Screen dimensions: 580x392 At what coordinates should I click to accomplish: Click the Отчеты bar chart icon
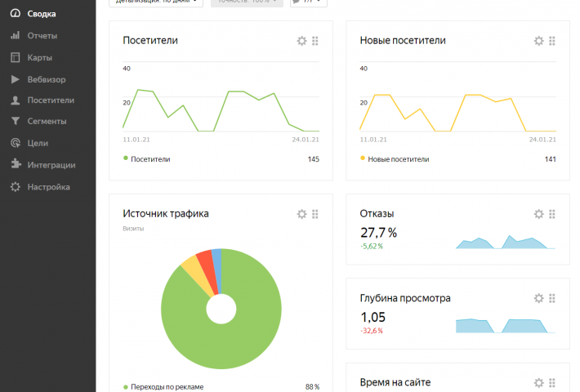pos(16,35)
